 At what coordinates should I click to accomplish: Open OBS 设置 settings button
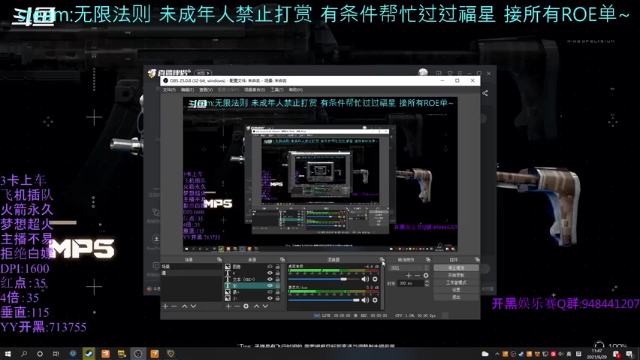coord(456,290)
